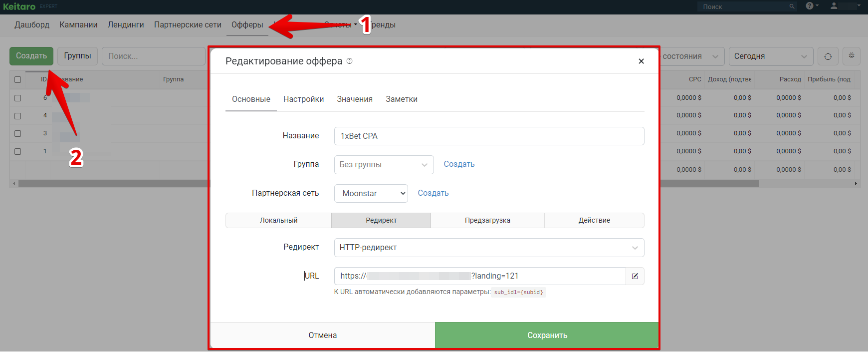
Task: Open the help question-mark menu
Action: tap(812, 6)
